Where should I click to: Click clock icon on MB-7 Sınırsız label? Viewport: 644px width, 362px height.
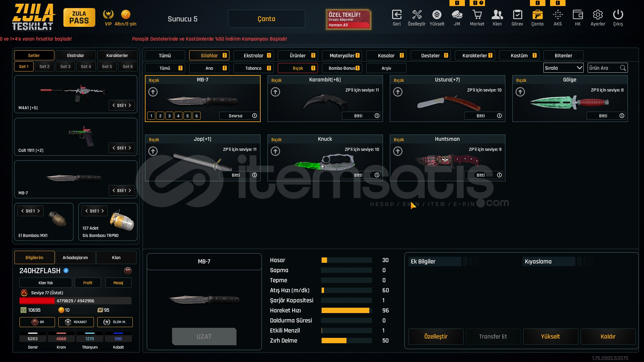tap(255, 116)
